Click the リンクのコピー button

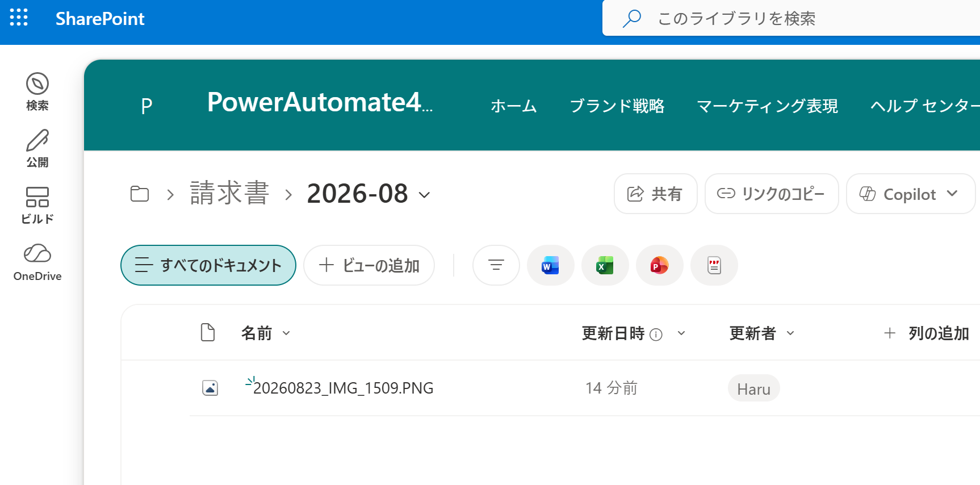(x=772, y=194)
